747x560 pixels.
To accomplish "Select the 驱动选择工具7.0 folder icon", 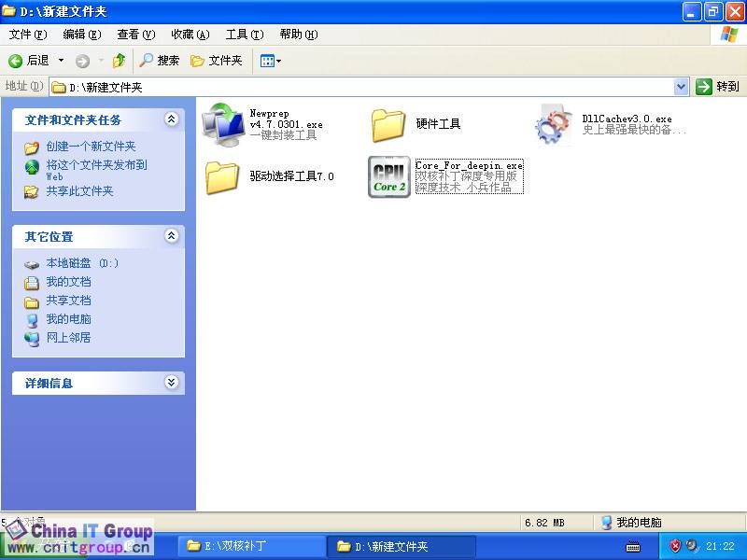I will pyautogui.click(x=222, y=177).
